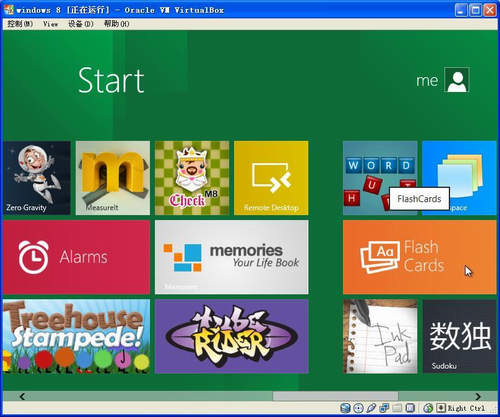
Task: Click the Right Ctrl host key label
Action: (x=466, y=408)
